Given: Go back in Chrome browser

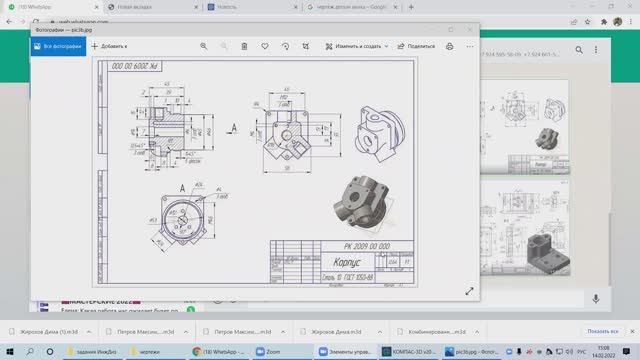Looking at the screenshot, I should click(9, 22).
